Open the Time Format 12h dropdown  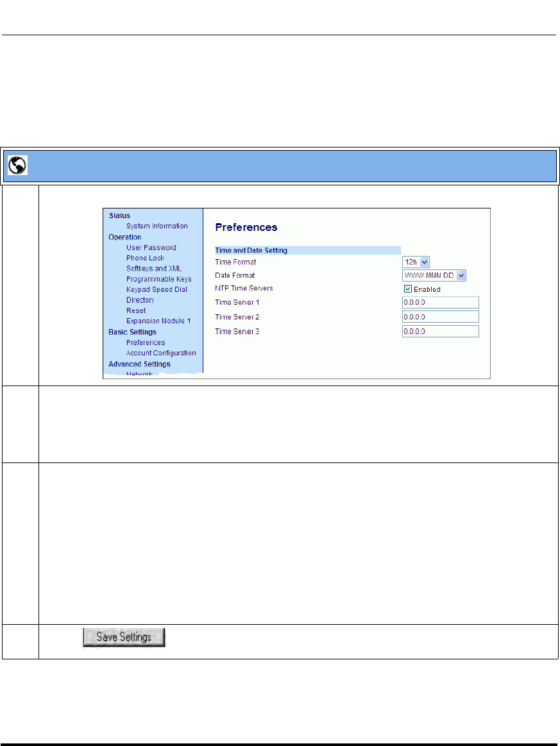pyautogui.click(x=416, y=262)
